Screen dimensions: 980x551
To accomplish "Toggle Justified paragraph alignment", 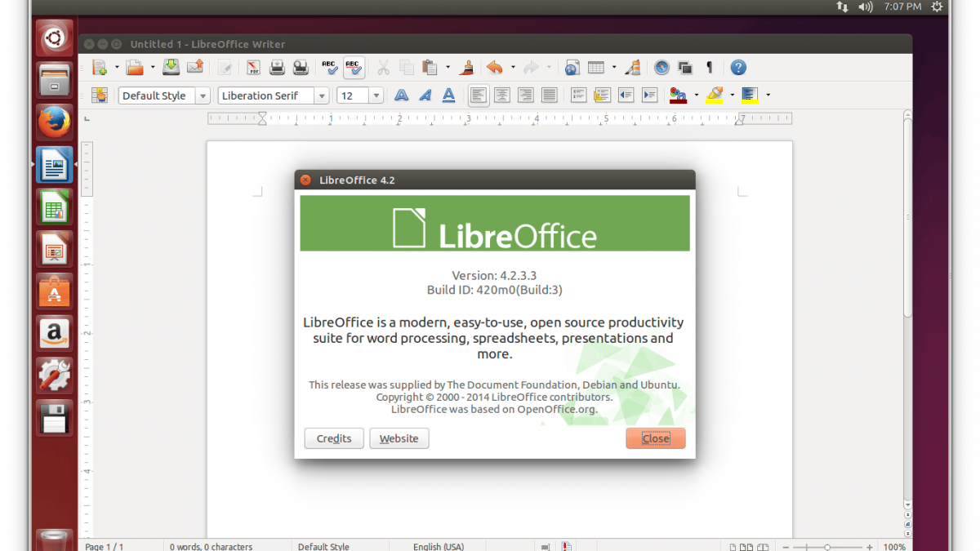I will [x=549, y=96].
